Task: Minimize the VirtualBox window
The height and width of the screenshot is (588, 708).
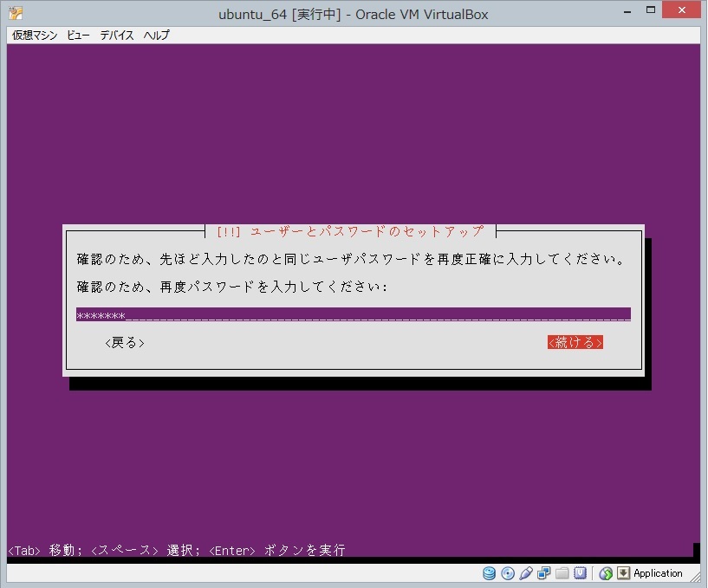Action: point(627,11)
